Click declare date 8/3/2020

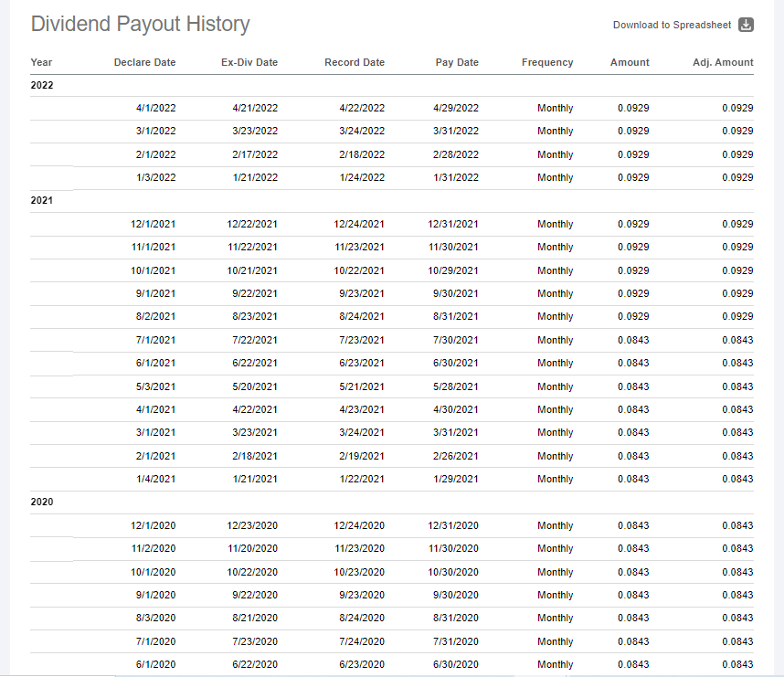pos(155,618)
